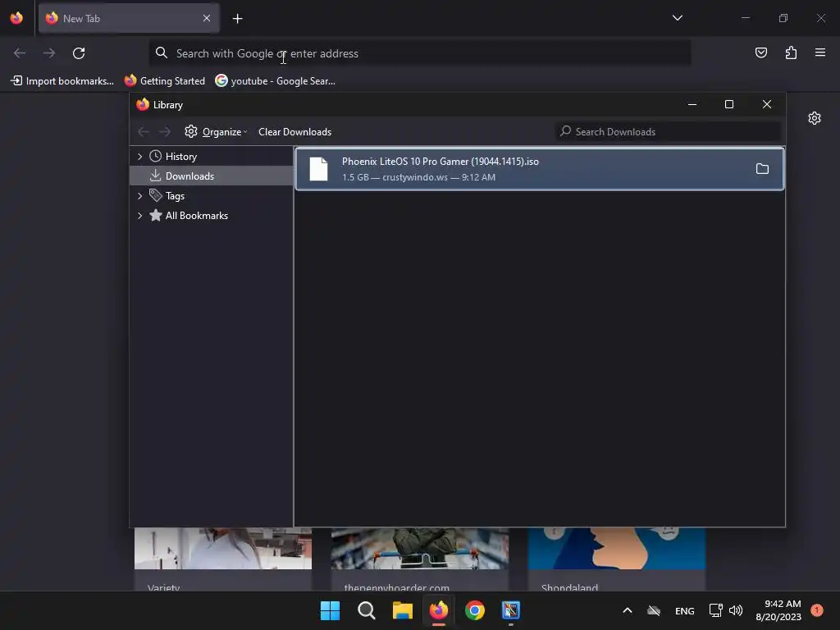The height and width of the screenshot is (630, 840).
Task: Open the Extensions puzzle icon
Action: [791, 52]
